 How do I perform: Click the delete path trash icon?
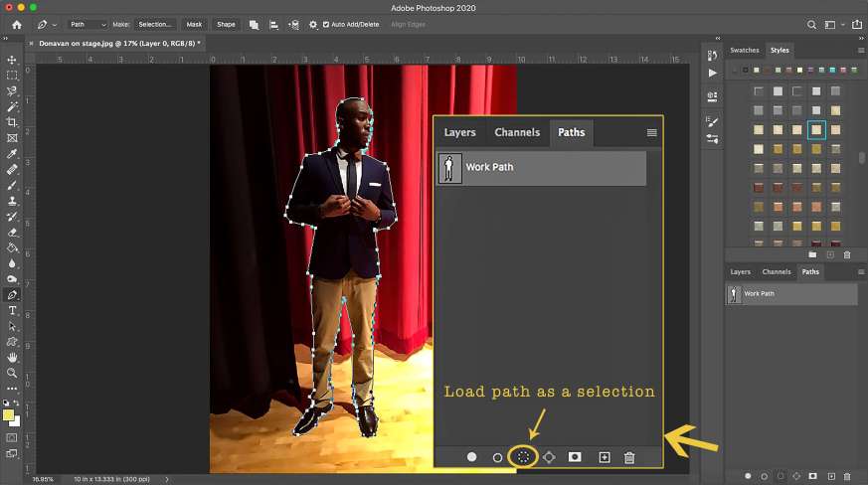(x=629, y=457)
